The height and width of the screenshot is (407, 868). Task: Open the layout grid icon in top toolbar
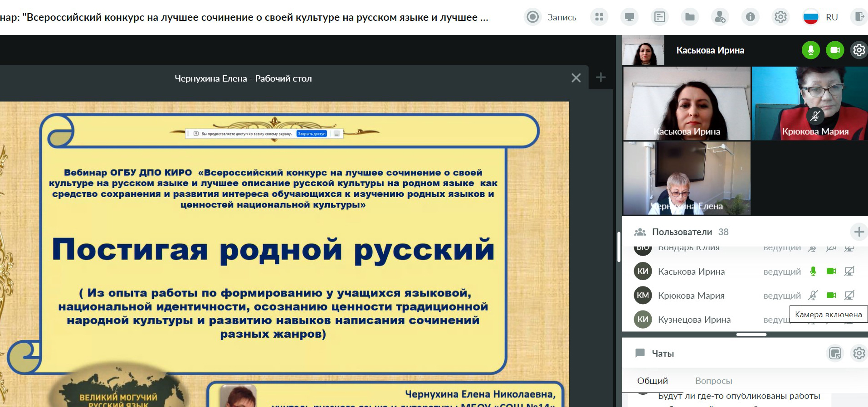coord(600,17)
